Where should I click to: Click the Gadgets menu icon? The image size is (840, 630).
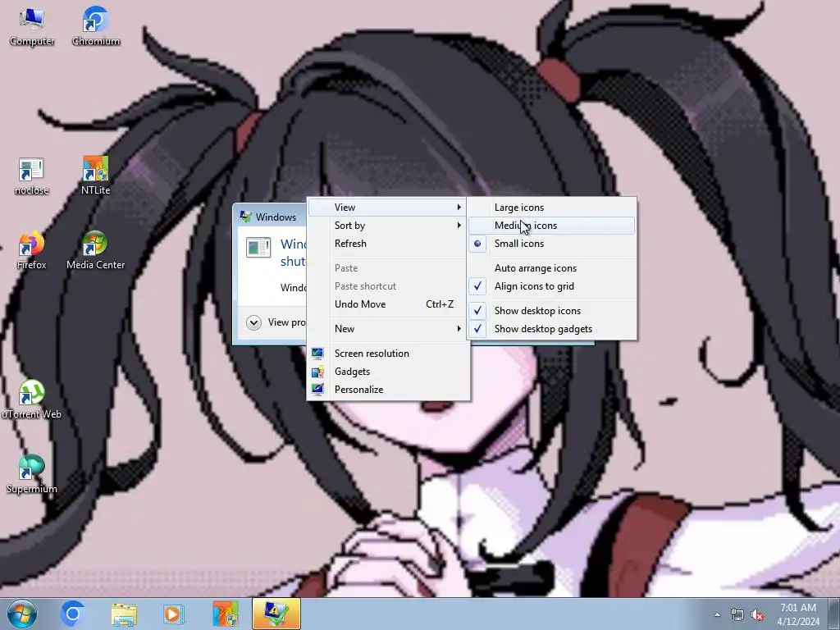(317, 372)
